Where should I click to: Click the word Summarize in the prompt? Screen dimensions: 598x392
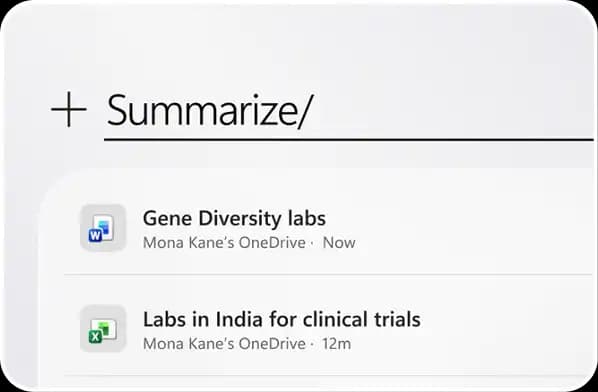(201, 111)
